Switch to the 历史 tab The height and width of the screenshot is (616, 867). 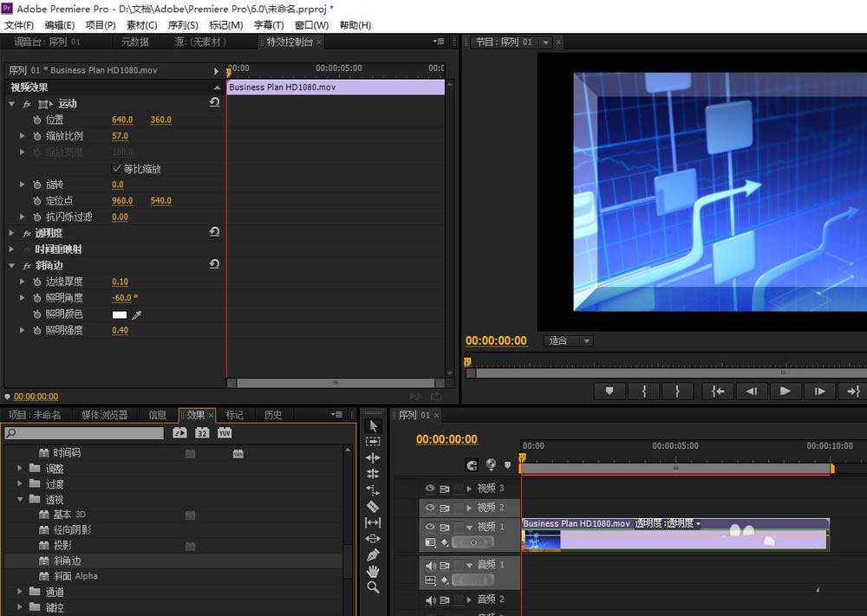click(x=272, y=415)
